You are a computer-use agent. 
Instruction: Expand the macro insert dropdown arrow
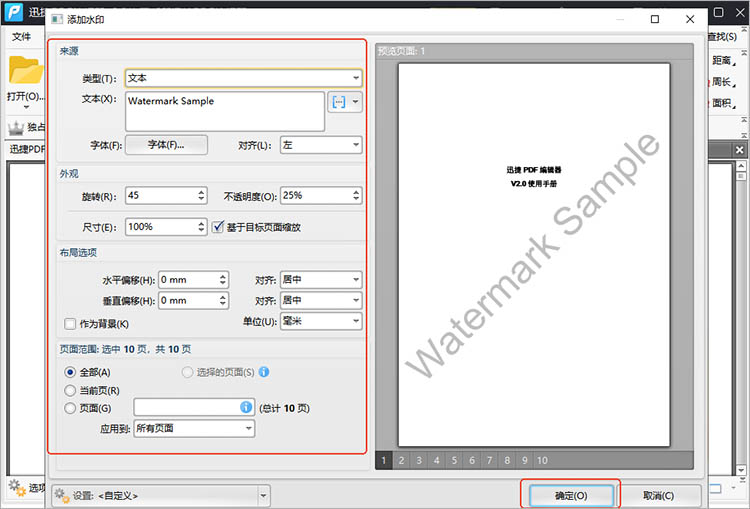pos(355,101)
